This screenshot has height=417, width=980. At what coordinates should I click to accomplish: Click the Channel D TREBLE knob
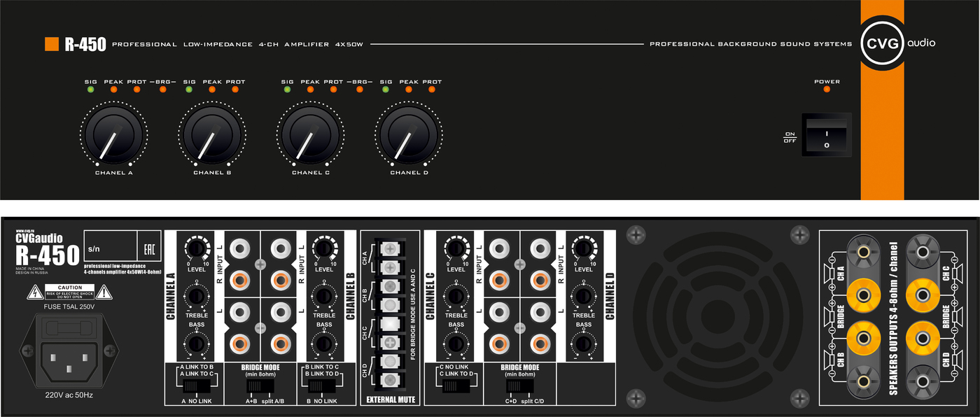(x=584, y=297)
